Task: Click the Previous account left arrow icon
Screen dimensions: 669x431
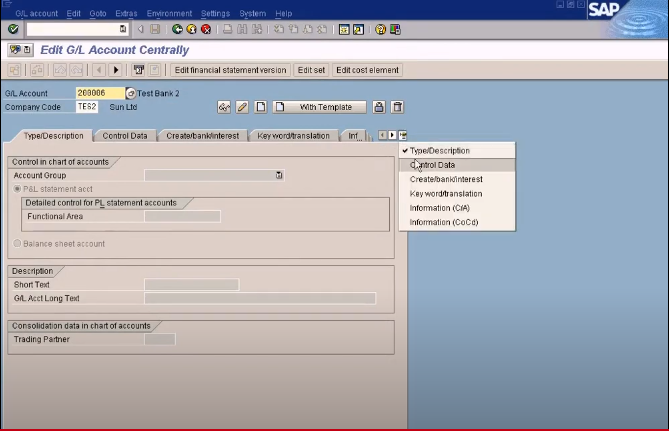Action: [x=99, y=70]
